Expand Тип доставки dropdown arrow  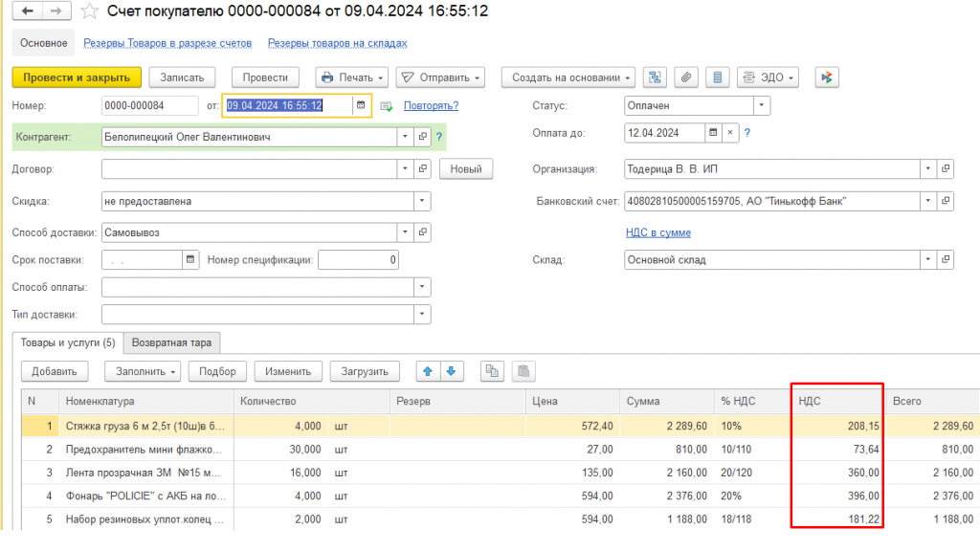tap(422, 314)
